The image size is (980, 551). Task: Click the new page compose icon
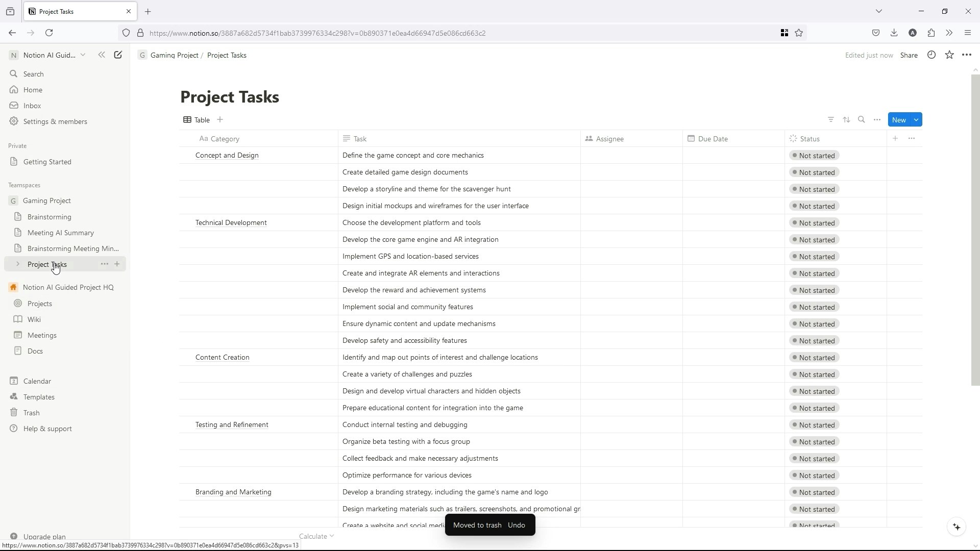(x=118, y=55)
